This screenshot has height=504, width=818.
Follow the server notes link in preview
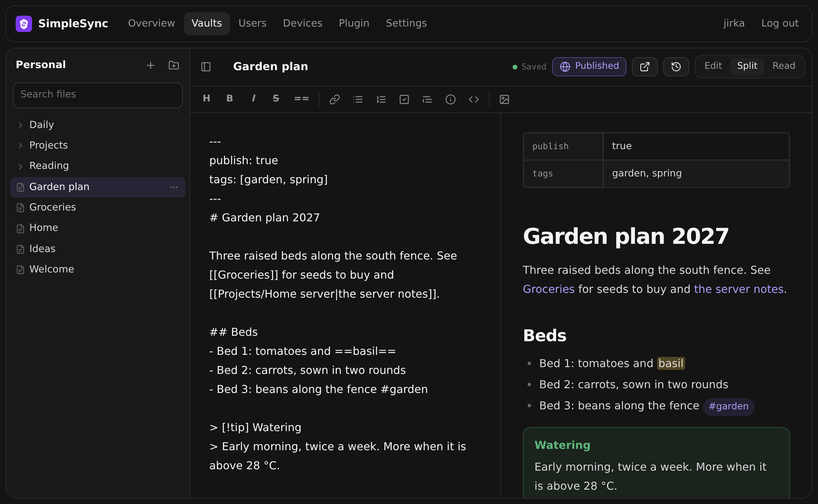(x=739, y=289)
